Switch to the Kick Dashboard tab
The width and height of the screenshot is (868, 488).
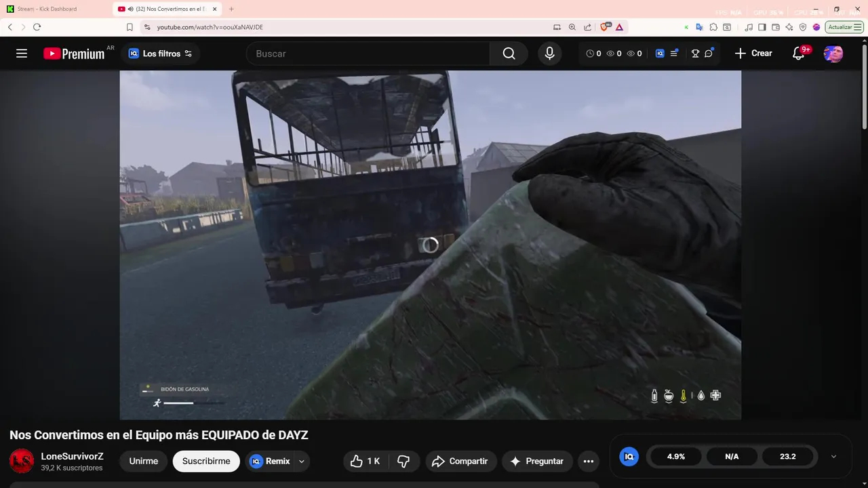click(56, 9)
